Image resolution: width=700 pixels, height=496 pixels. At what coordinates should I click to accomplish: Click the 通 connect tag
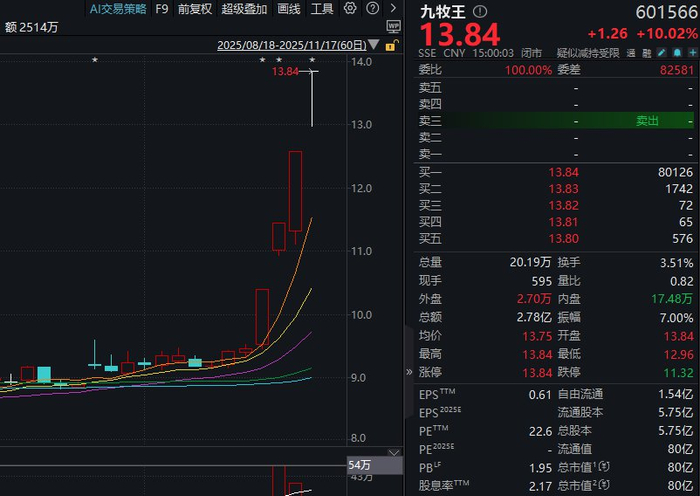(x=631, y=54)
